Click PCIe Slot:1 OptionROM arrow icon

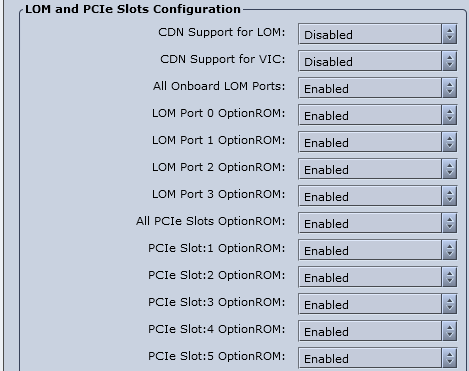450,250
